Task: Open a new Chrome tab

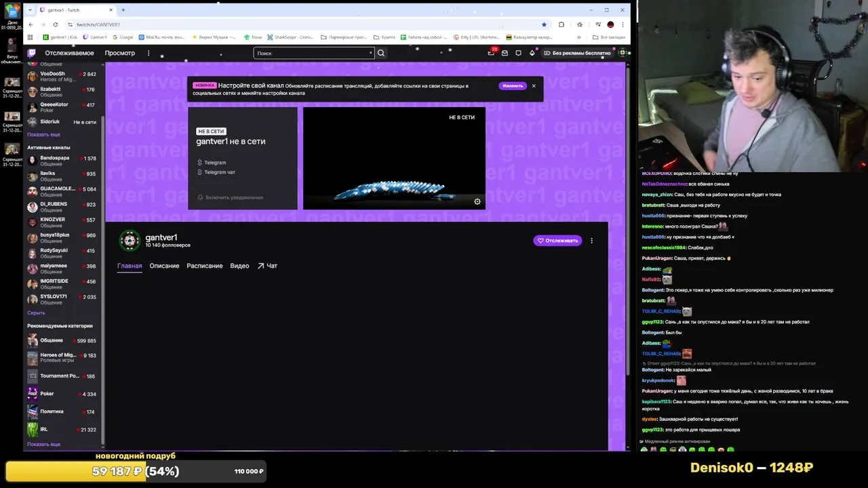Action: (123, 10)
